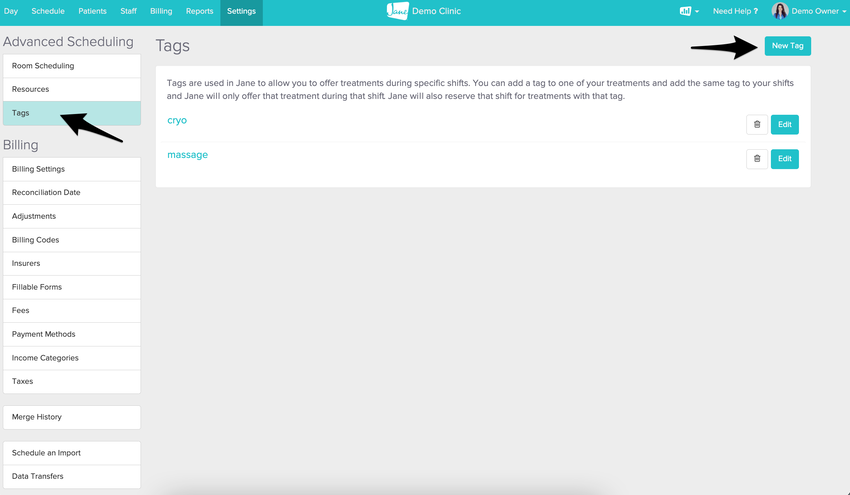Open the cryo tag link
This screenshot has width=850, height=495.
pyautogui.click(x=177, y=120)
